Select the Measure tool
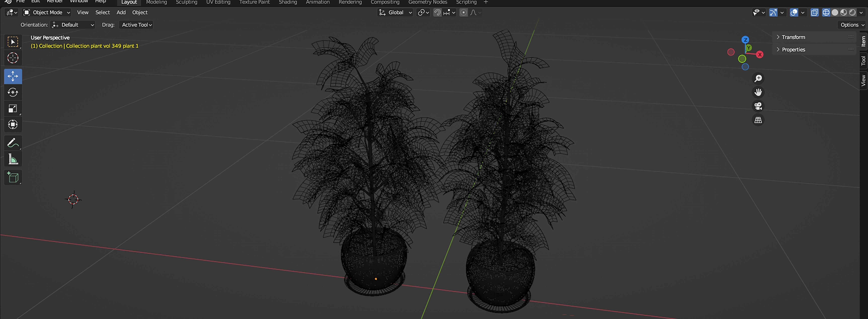This screenshot has width=868, height=319. [13, 159]
